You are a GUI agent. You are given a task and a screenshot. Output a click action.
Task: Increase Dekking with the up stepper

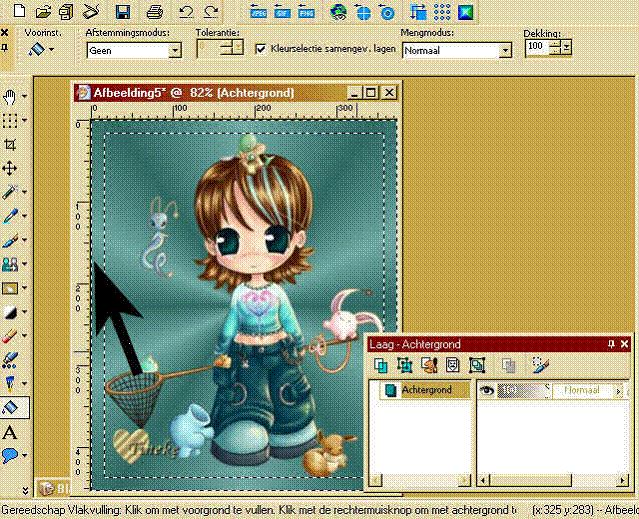[x=555, y=44]
